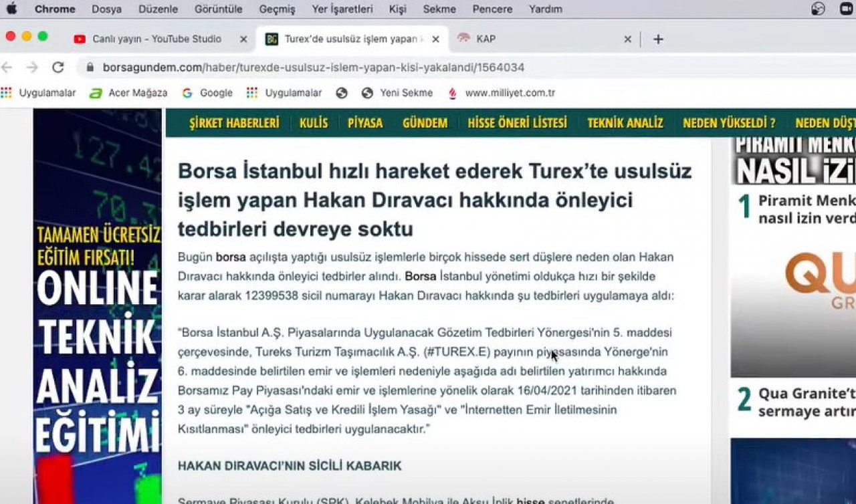The width and height of the screenshot is (856, 504).
Task: Go forward with the forward arrow
Action: [32, 68]
